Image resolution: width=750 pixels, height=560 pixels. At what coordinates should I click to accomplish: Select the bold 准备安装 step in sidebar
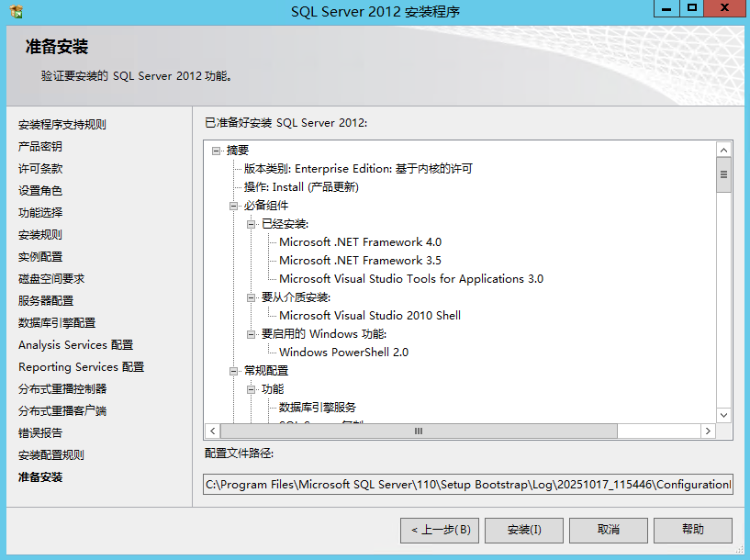point(40,476)
